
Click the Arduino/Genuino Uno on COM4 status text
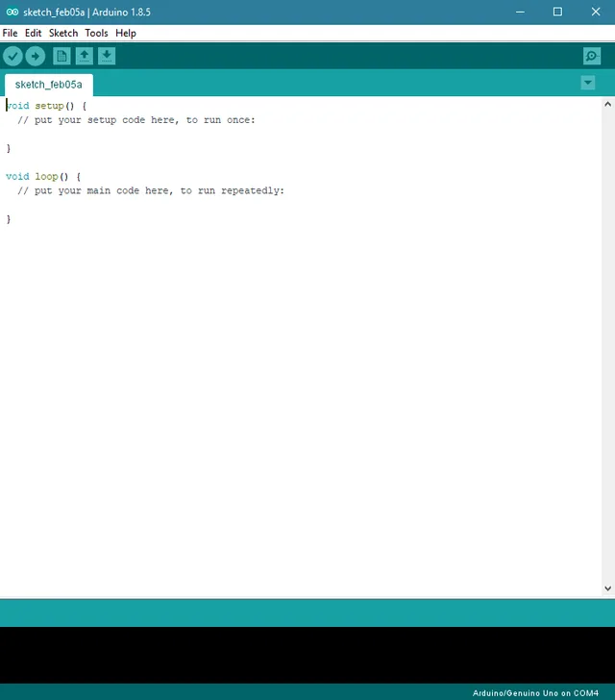pos(535,693)
